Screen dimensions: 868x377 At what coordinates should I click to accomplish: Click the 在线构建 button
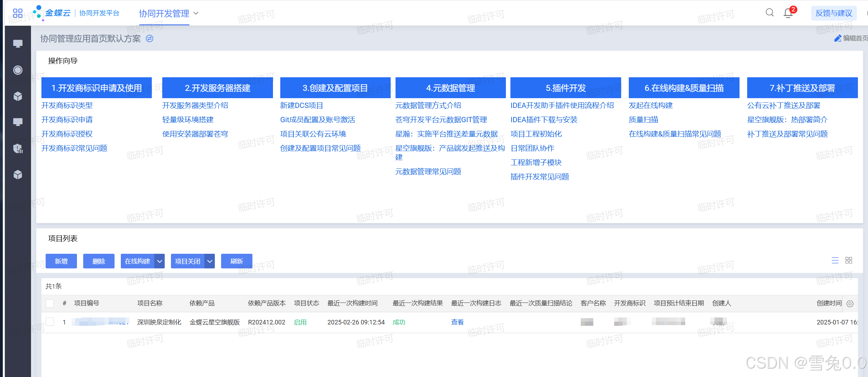[x=138, y=261]
